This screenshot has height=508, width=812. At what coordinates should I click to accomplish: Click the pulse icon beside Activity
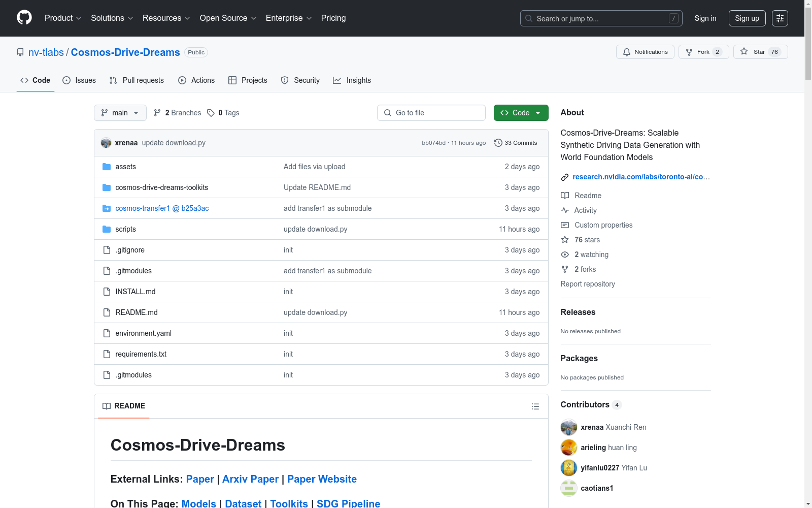tap(565, 210)
